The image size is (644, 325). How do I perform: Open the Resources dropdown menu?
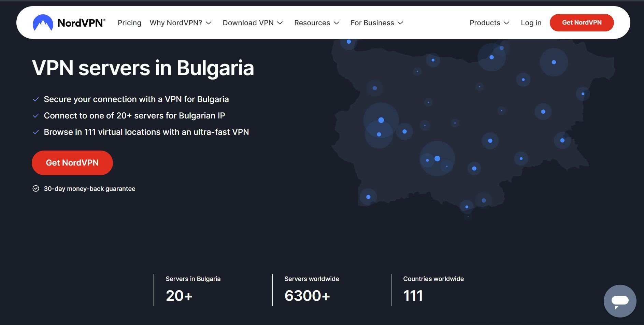(x=317, y=23)
